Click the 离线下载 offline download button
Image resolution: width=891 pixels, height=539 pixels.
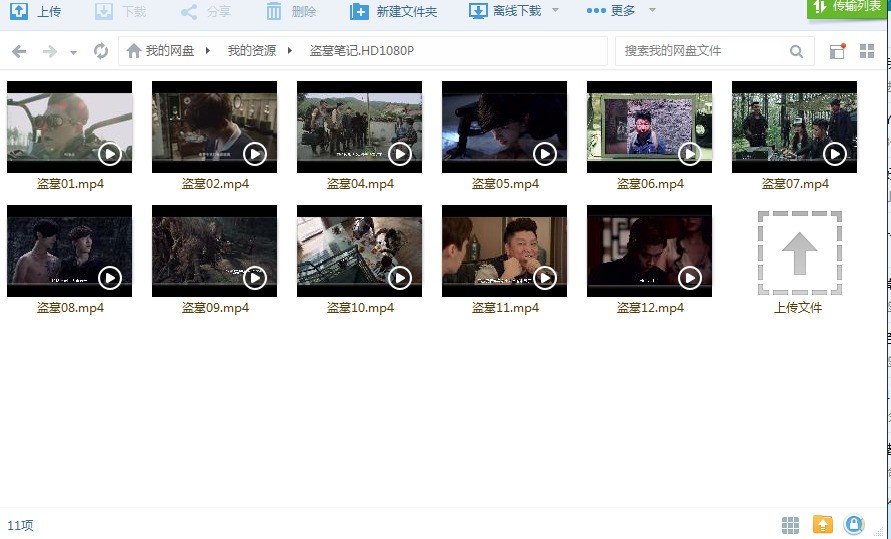[x=505, y=11]
